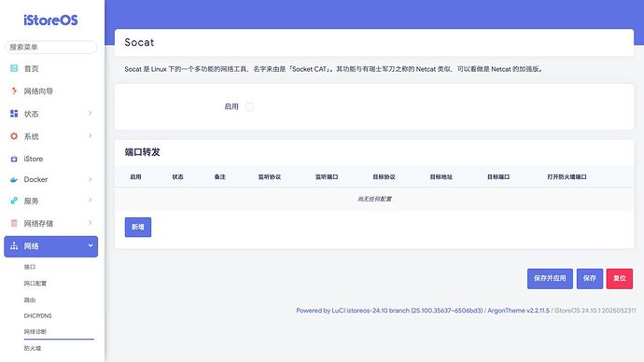Click the 保存 save button
644x362 pixels.
coord(589,279)
